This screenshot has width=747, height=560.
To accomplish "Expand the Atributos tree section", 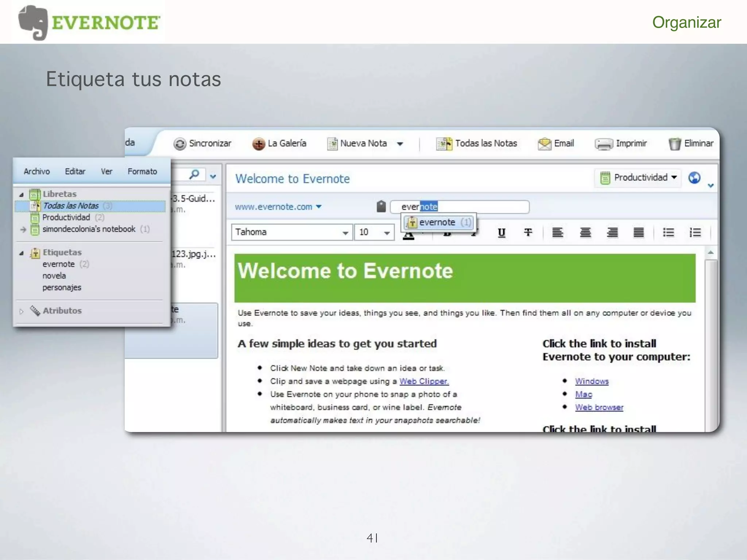I will (22, 311).
